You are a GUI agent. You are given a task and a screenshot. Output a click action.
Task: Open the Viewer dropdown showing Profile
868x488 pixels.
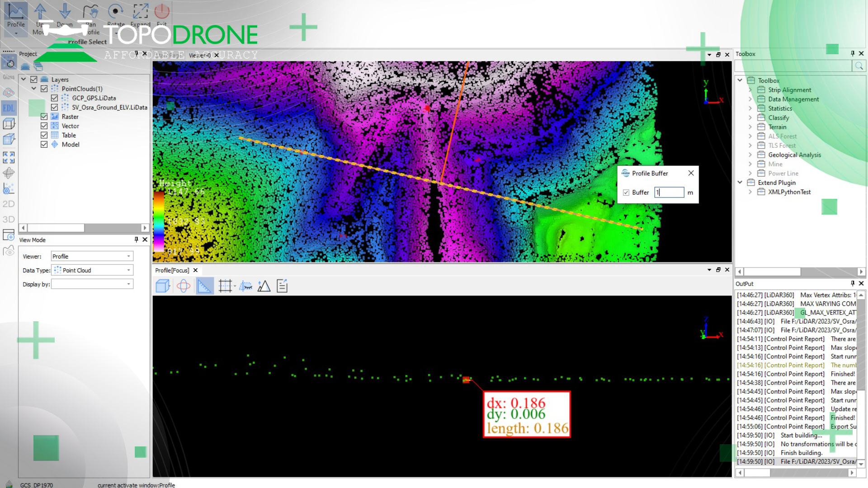[92, 256]
